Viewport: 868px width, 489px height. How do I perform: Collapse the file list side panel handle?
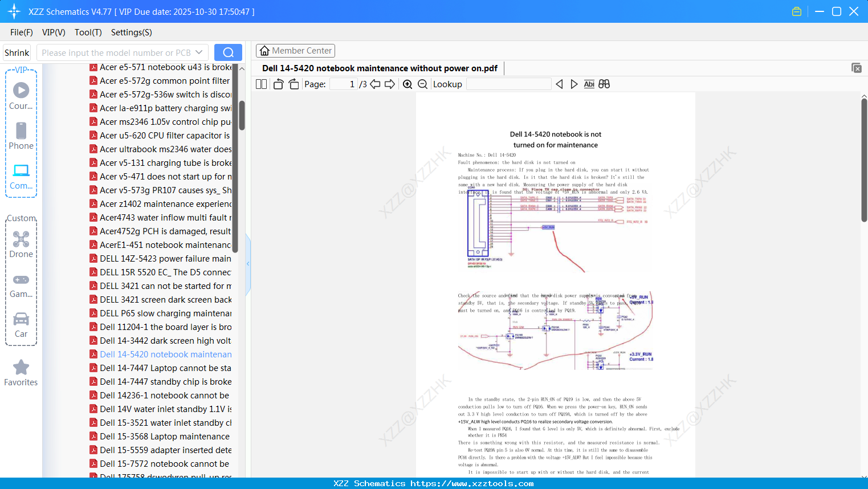point(248,264)
